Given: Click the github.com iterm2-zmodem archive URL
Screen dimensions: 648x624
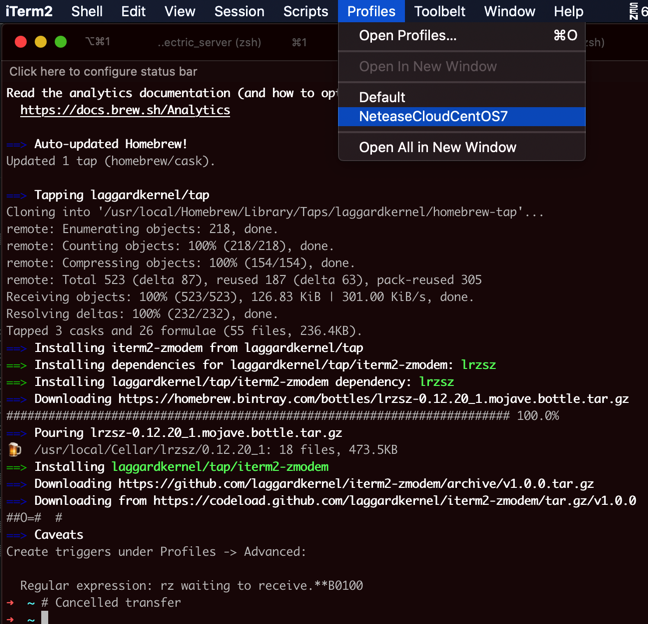Looking at the screenshot, I should [x=356, y=484].
